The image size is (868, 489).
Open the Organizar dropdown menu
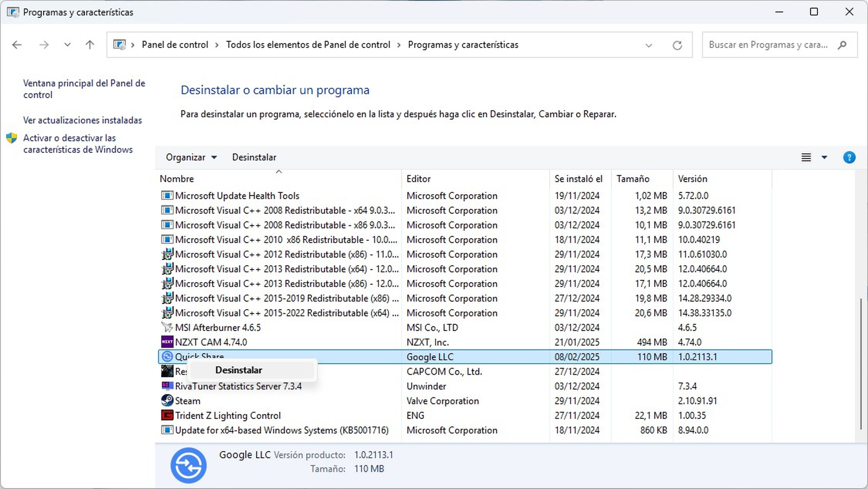click(191, 157)
